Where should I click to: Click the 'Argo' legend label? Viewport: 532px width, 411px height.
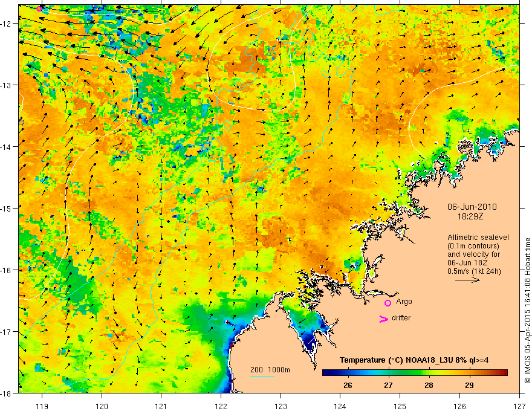(404, 302)
